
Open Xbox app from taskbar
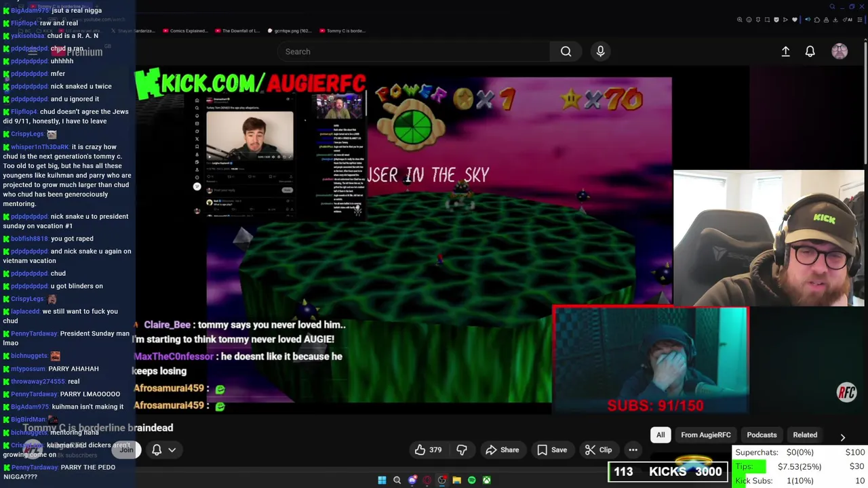coord(486,481)
